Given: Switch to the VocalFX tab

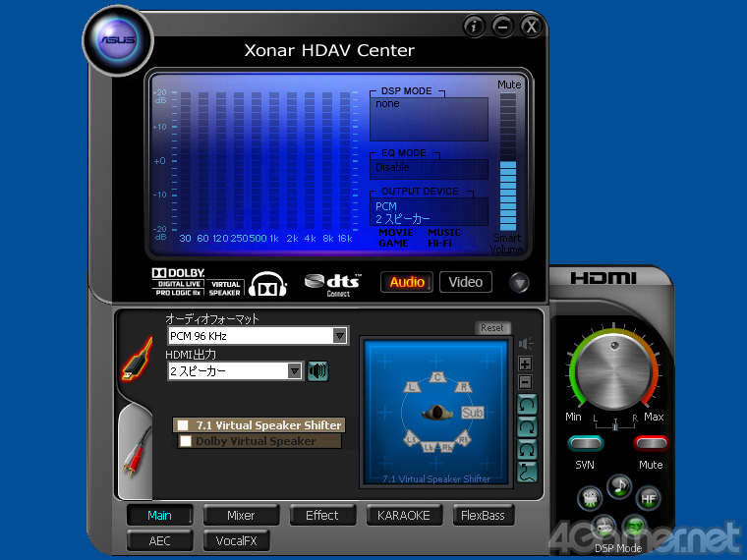Looking at the screenshot, I should [x=236, y=541].
